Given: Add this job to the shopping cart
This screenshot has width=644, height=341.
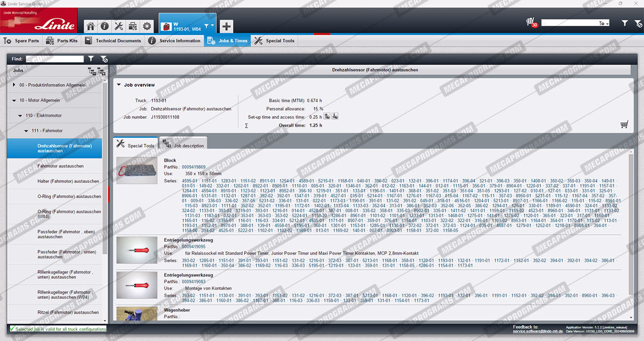Looking at the screenshot, I should [x=624, y=125].
